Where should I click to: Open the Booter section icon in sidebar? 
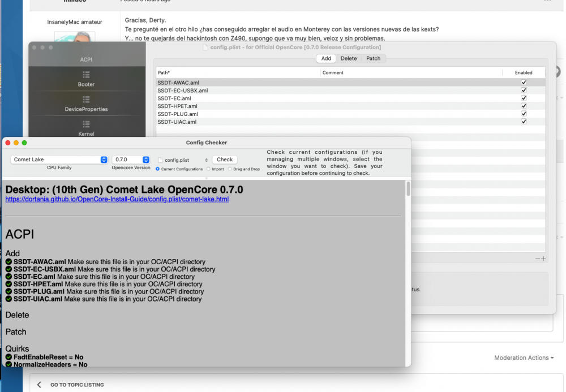point(86,75)
